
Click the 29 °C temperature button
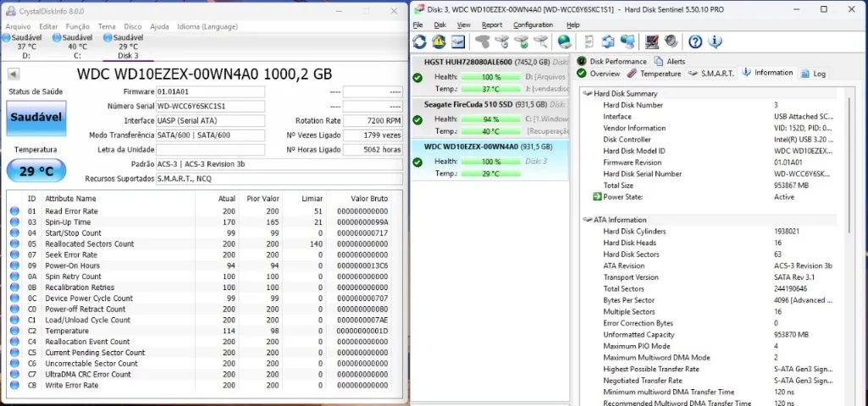click(x=36, y=171)
